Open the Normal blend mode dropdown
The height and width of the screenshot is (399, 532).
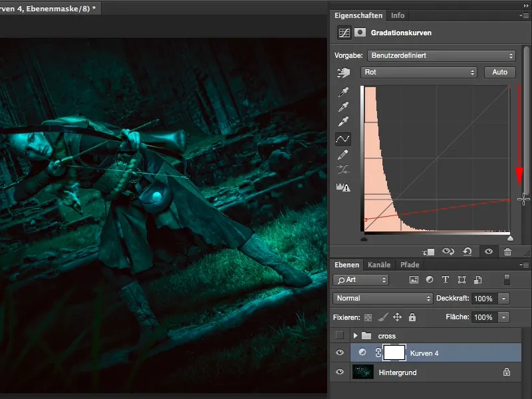(x=382, y=299)
